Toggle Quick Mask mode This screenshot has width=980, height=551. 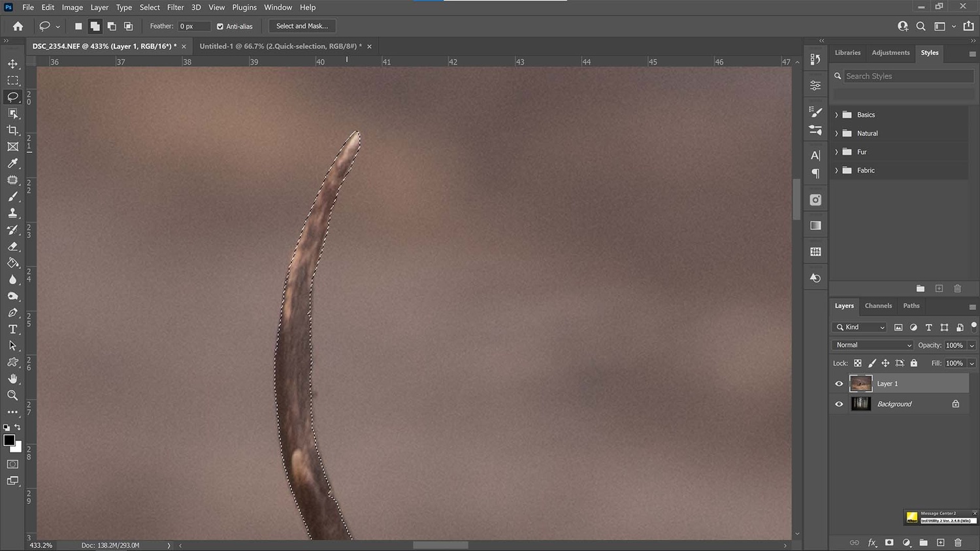pos(12,464)
